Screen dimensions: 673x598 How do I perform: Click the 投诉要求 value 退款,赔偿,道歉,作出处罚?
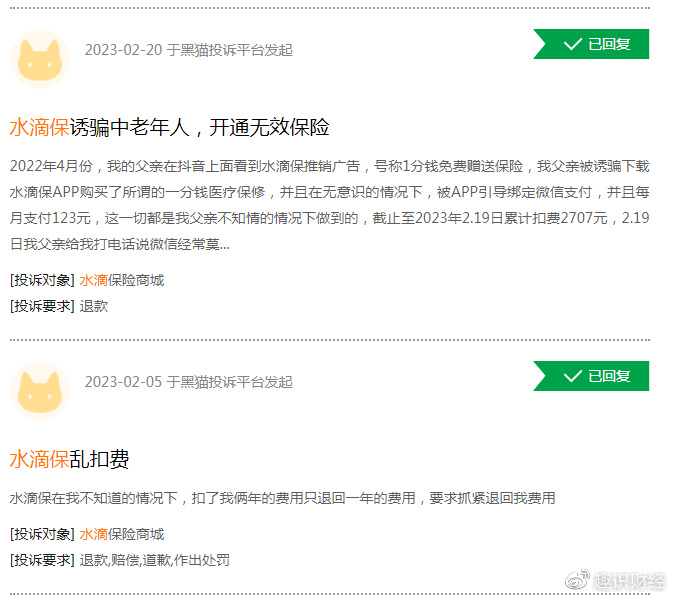(155, 560)
